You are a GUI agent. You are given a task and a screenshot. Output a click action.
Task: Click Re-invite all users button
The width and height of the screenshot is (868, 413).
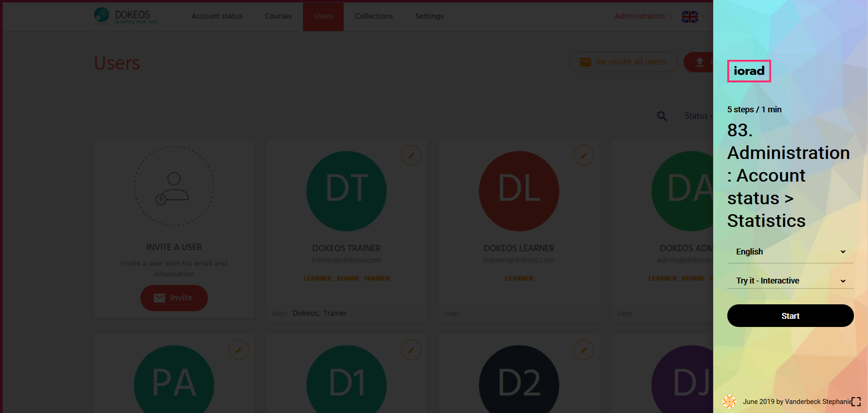point(623,62)
